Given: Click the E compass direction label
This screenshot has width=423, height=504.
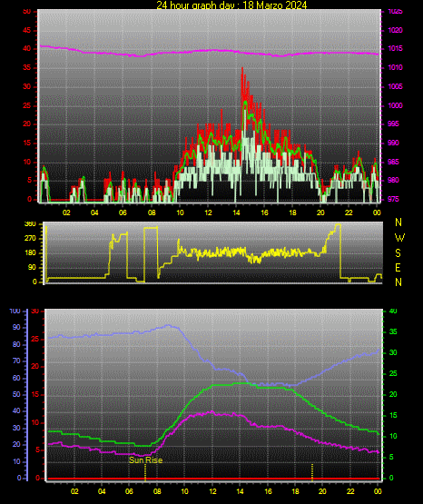Looking at the screenshot, I should 398,268.
